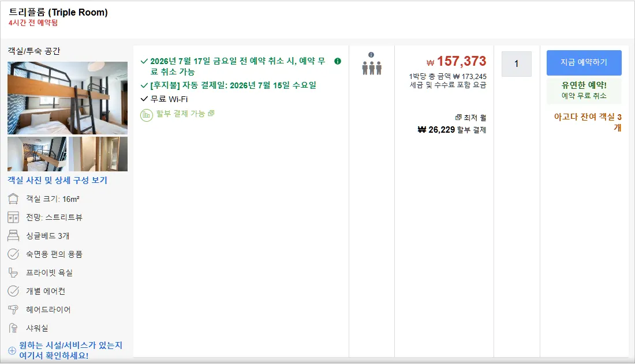The height and width of the screenshot is (364, 635).
Task: Click the 세금 및 수수료 포함 요금 text
Action: pos(448,85)
